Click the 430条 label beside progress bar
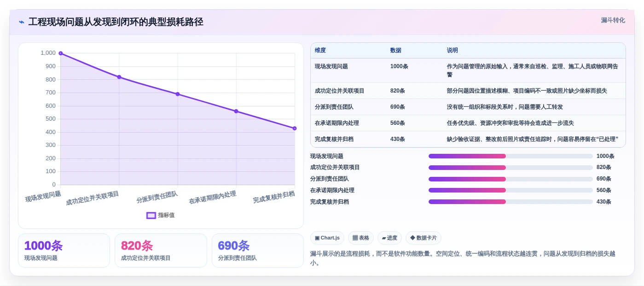644x286 pixels. pyautogui.click(x=604, y=202)
